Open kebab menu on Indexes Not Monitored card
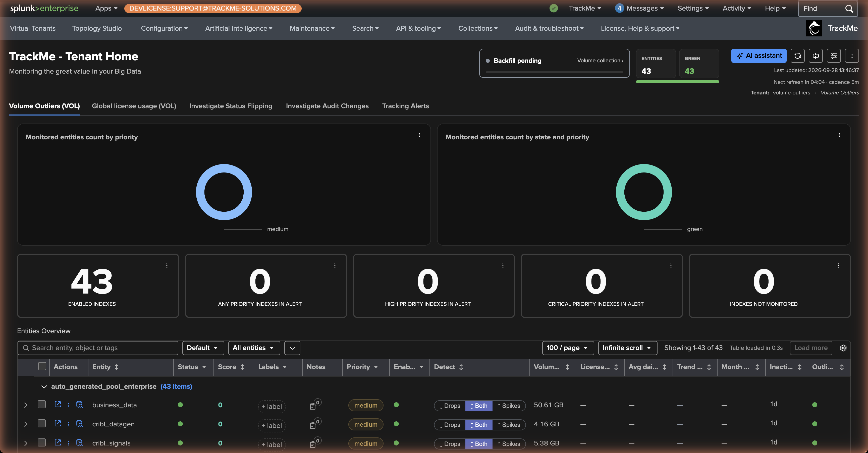868x453 pixels. tap(839, 266)
